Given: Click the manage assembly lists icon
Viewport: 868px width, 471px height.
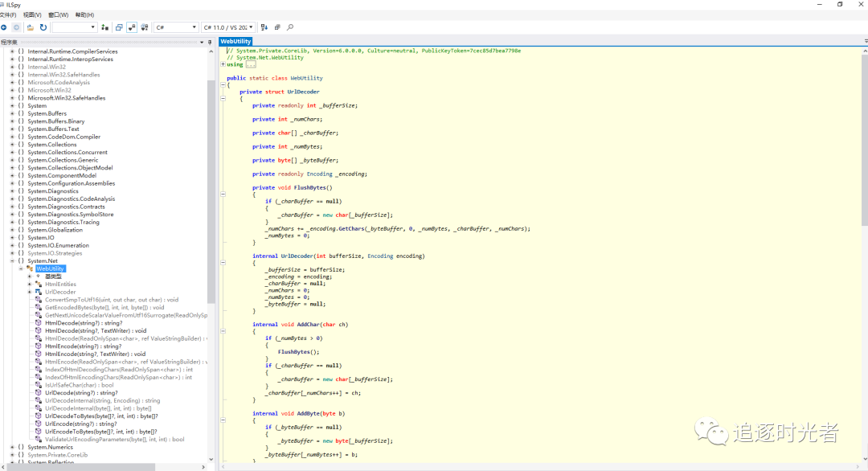Looking at the screenshot, I should coord(103,27).
